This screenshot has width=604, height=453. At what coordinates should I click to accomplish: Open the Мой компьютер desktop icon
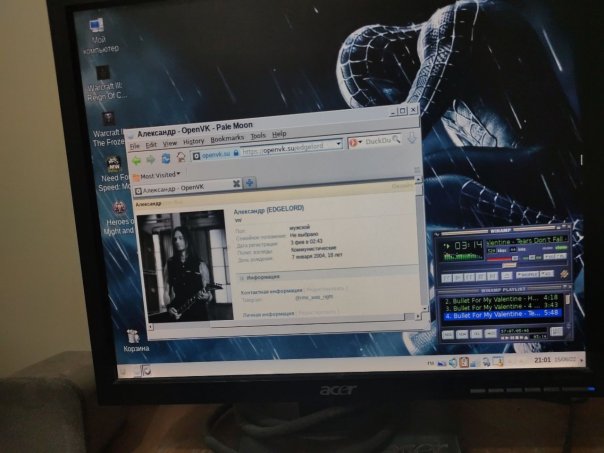coord(99,35)
